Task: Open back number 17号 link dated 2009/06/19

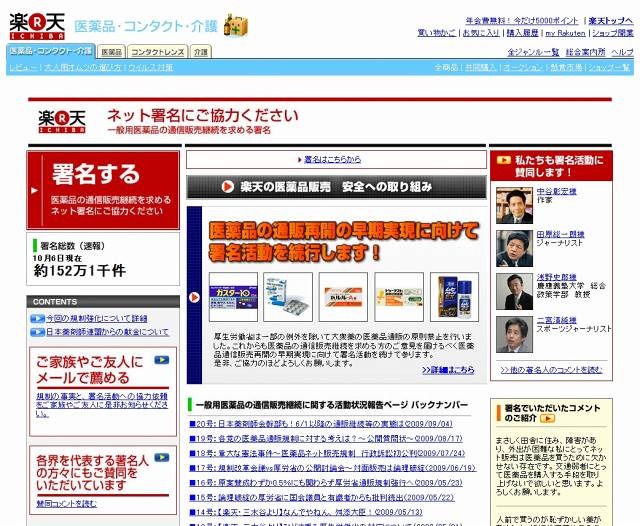Action: tap(333, 468)
